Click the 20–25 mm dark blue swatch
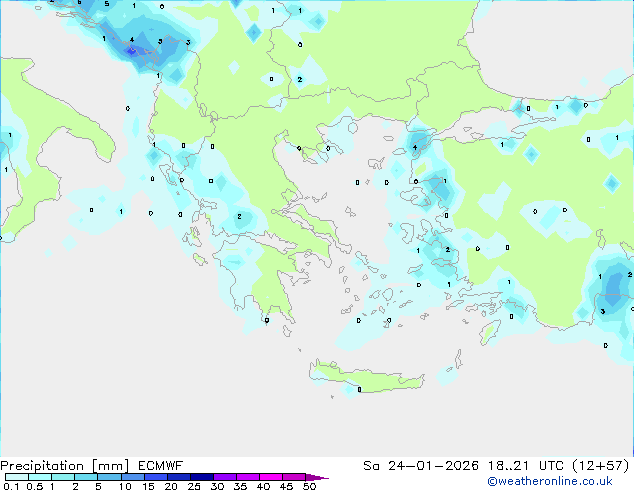 point(179,477)
